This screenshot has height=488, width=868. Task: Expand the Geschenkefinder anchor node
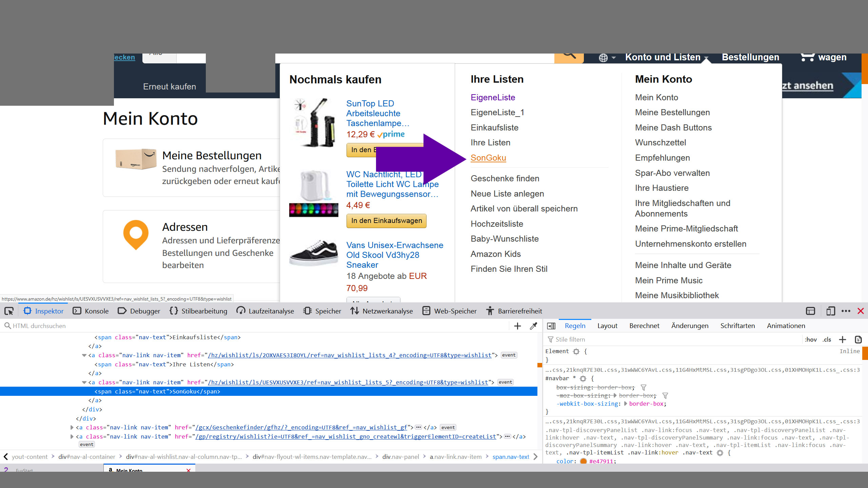72,427
